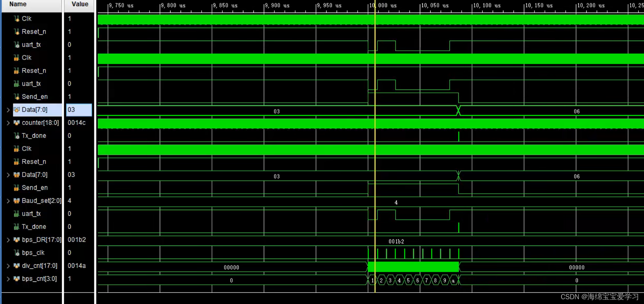Click the highlighted value 03 cell

[79, 110]
